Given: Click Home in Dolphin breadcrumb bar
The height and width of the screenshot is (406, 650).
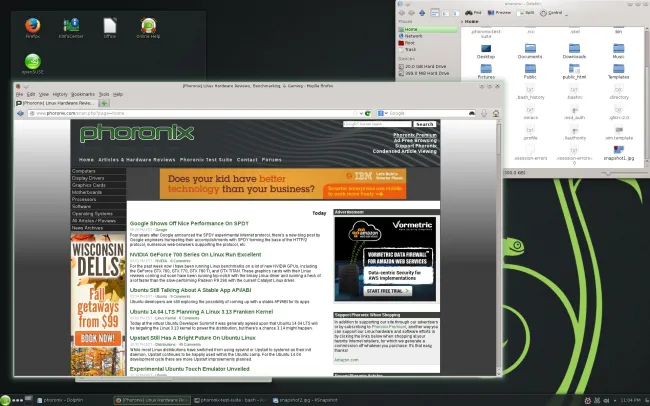Looking at the screenshot, I should [471, 22].
